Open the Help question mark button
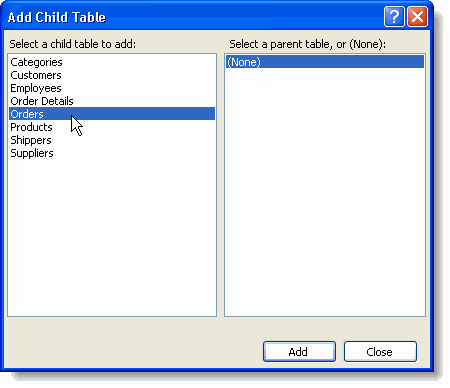 coord(394,16)
